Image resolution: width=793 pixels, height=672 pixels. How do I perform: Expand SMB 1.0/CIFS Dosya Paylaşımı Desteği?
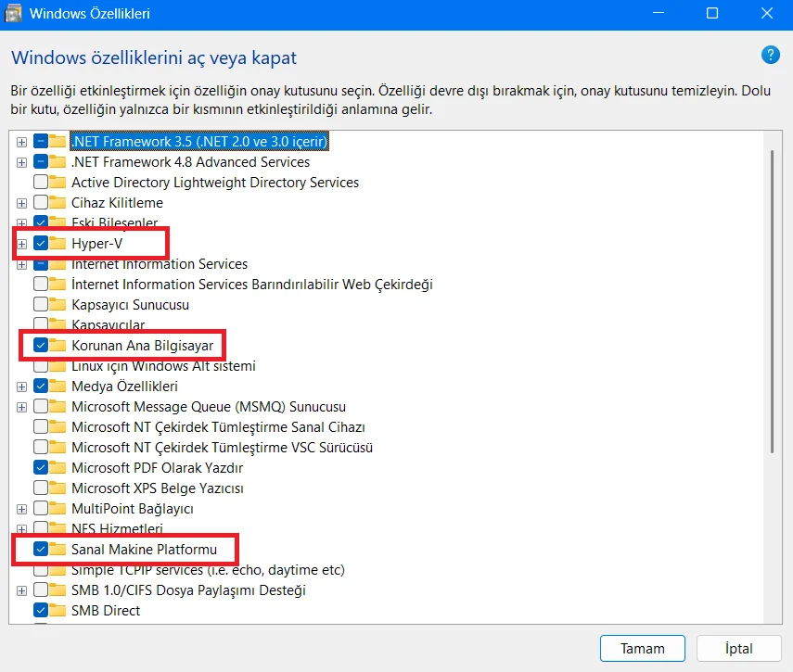point(21,590)
